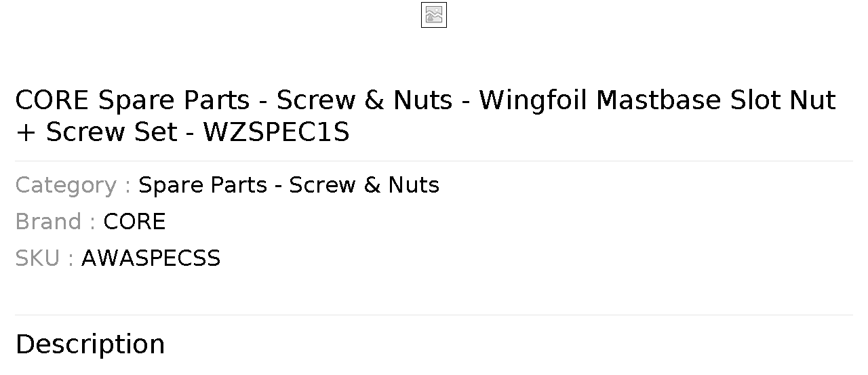Click the broken product image placeholder icon

point(434,15)
